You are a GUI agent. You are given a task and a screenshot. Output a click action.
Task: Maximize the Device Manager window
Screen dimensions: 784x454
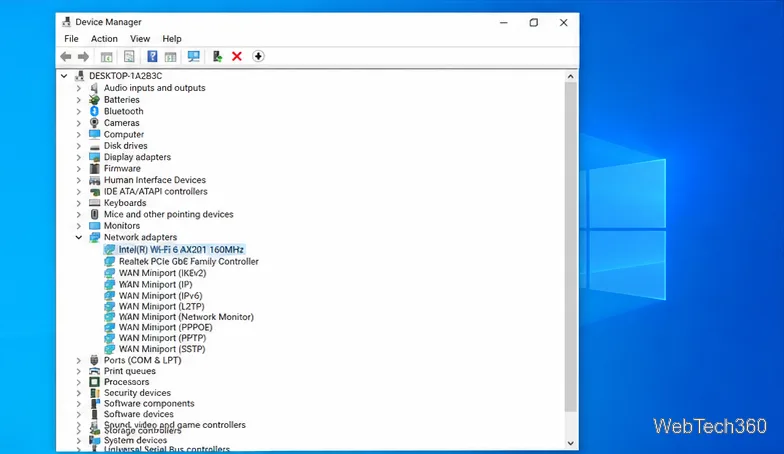click(534, 22)
